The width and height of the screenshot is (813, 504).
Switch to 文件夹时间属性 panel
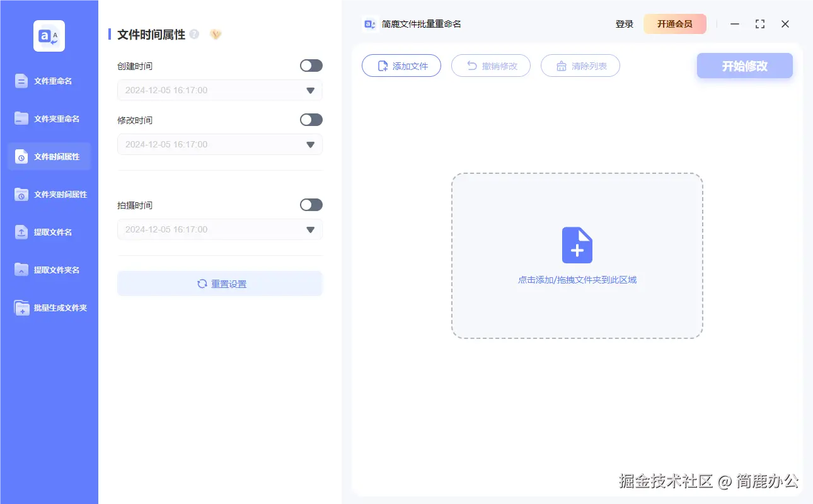[x=49, y=194]
